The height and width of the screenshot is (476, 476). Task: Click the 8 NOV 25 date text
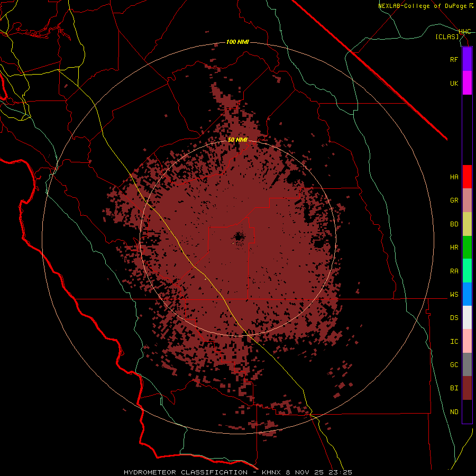(306, 472)
